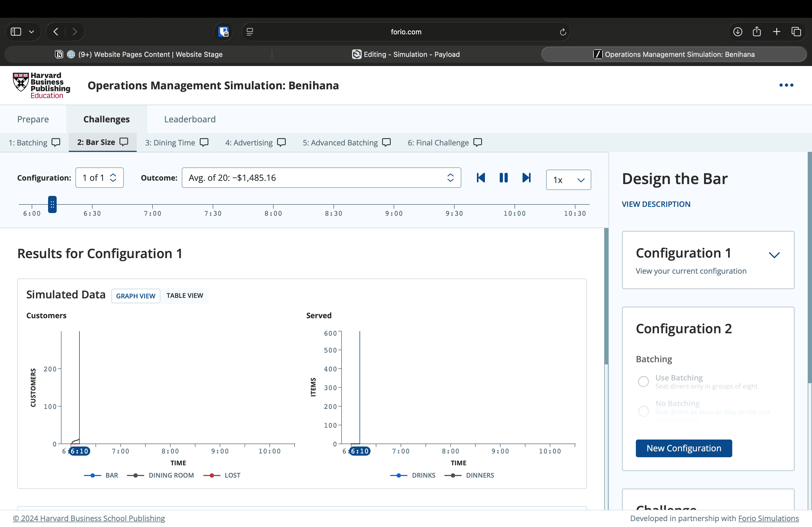Click the New Configuration button

click(684, 448)
